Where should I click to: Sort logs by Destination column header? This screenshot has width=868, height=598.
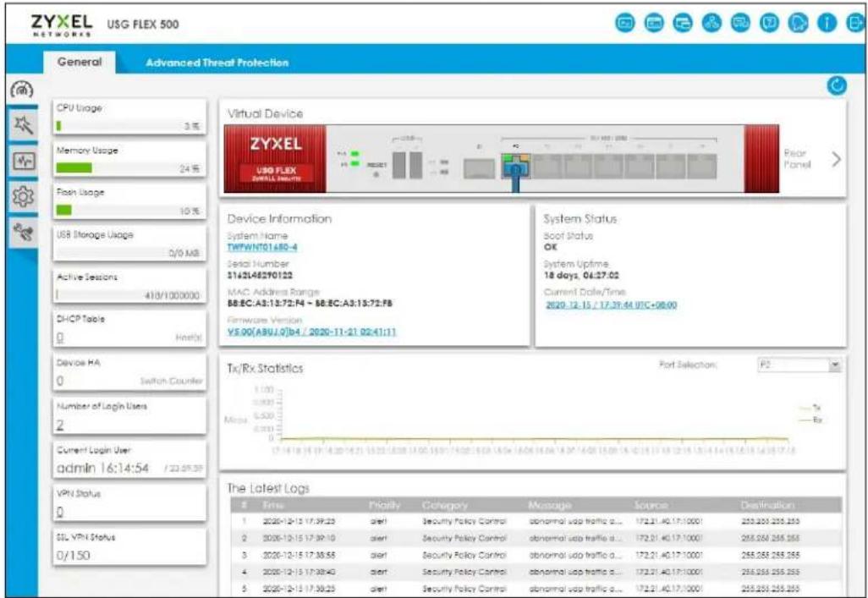pos(768,505)
